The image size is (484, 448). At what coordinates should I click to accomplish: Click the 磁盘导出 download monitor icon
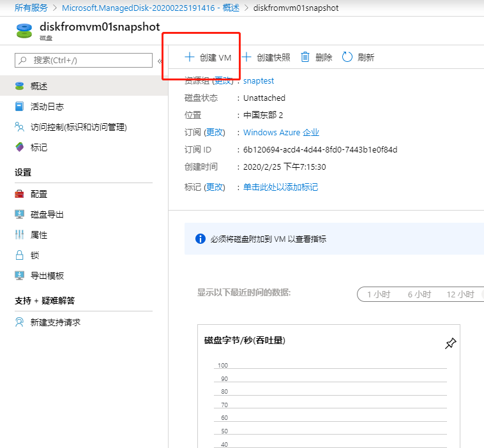click(x=19, y=214)
